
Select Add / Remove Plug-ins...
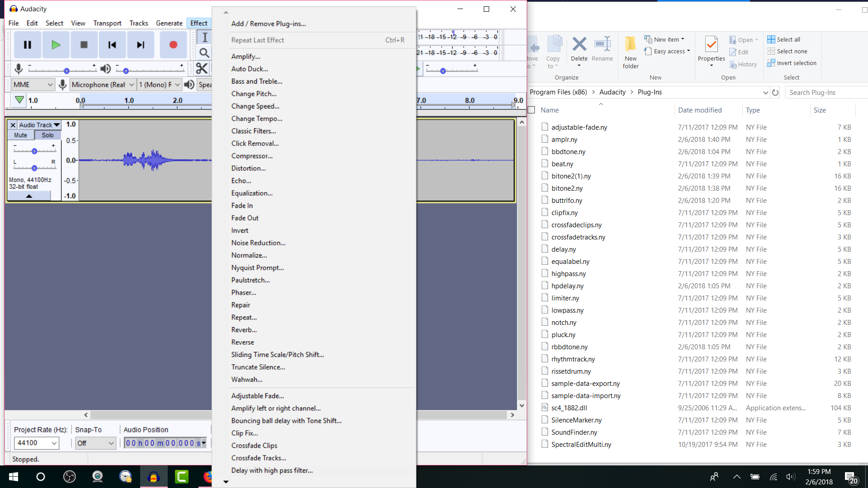(269, 24)
